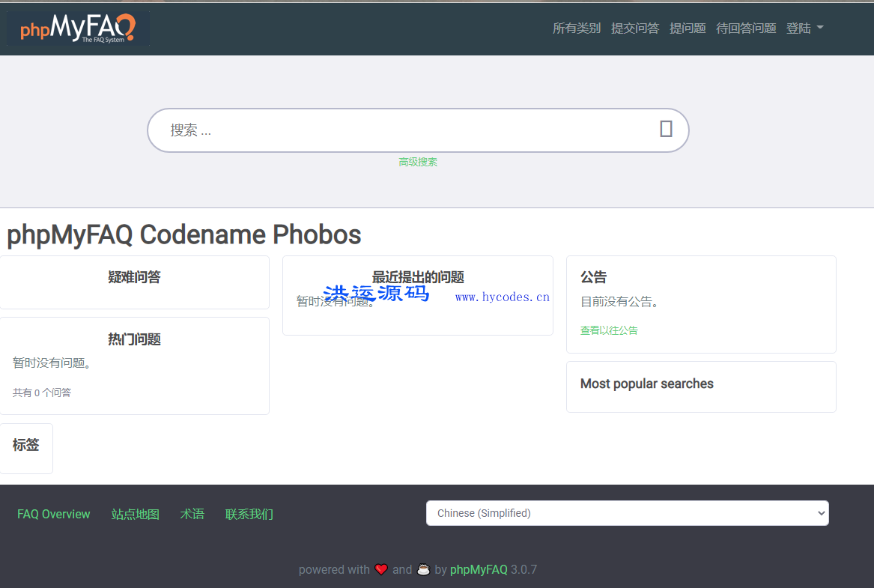Open the 高级搜索 link
This screenshot has width=874, height=588.
[x=418, y=163]
